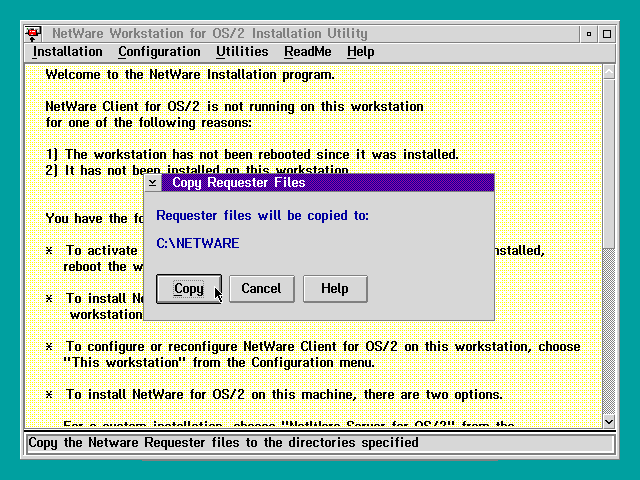Click the status bar message text
This screenshot has height=480, width=640.
tap(223, 443)
